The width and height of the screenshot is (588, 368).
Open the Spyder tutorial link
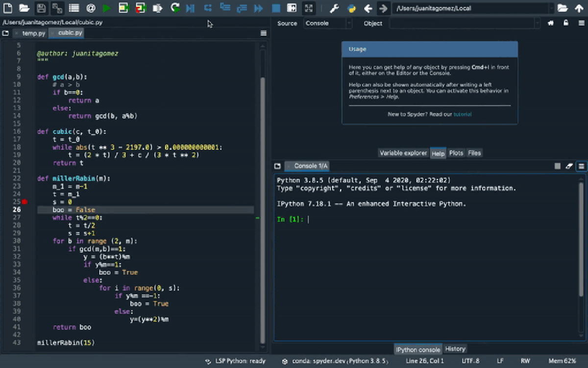pyautogui.click(x=463, y=114)
